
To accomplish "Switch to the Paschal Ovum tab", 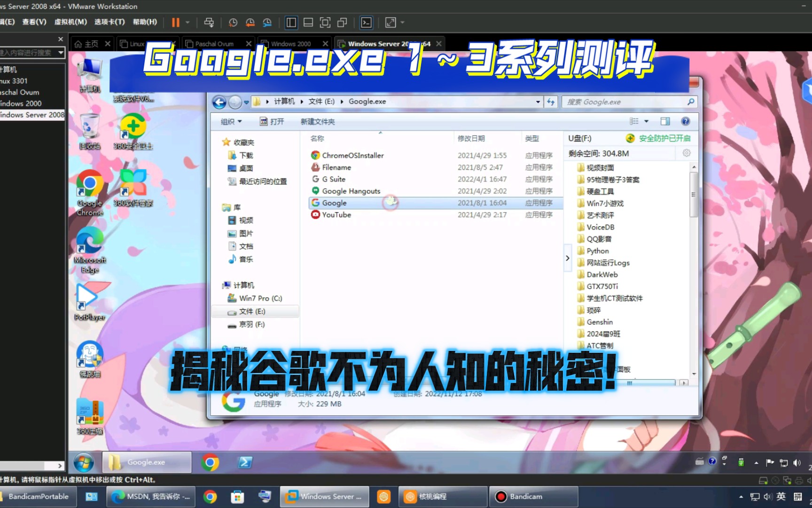I will coord(214,44).
